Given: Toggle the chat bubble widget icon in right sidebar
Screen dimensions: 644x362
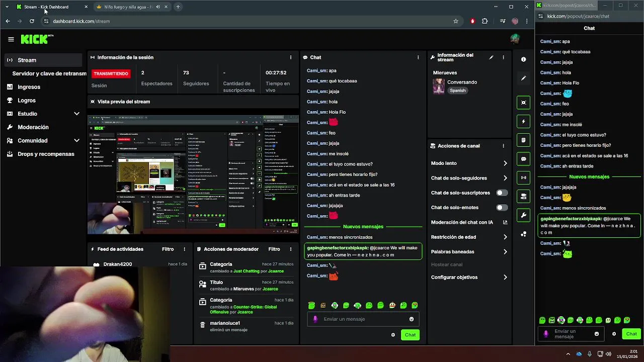Looking at the screenshot, I should point(523,159).
